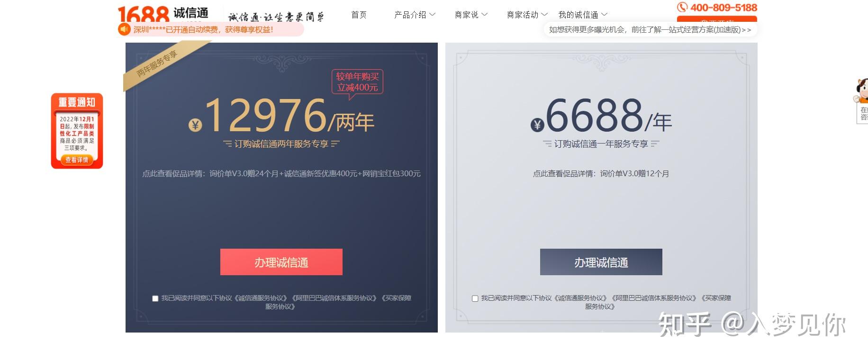Open the 首页 navigation item

(x=359, y=15)
